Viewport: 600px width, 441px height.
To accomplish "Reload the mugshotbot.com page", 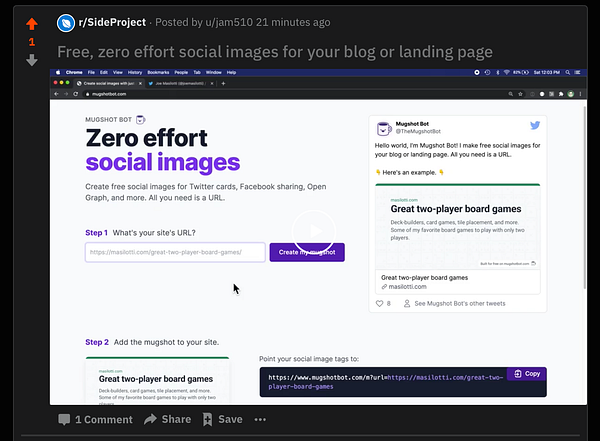I will (x=76, y=94).
